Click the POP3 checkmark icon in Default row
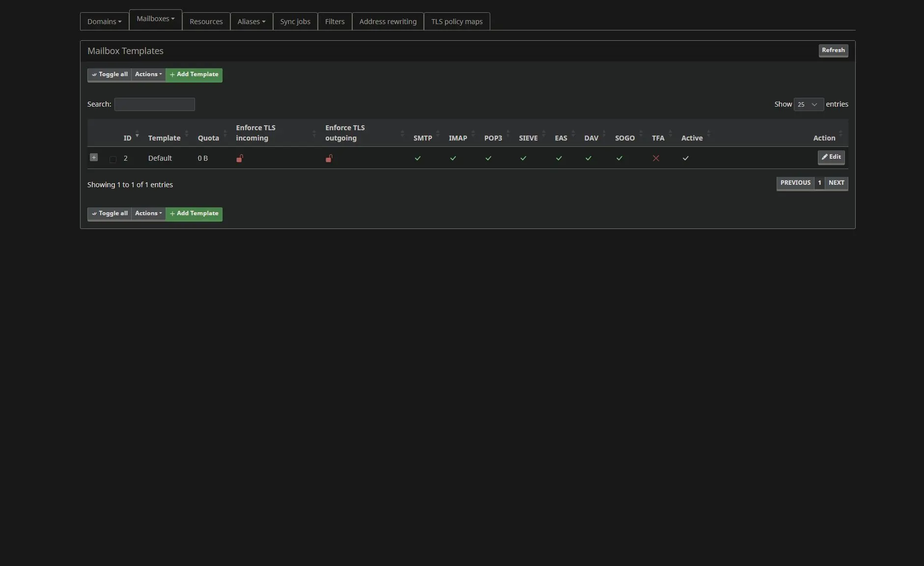Screen dimensions: 924x566 (488, 158)
